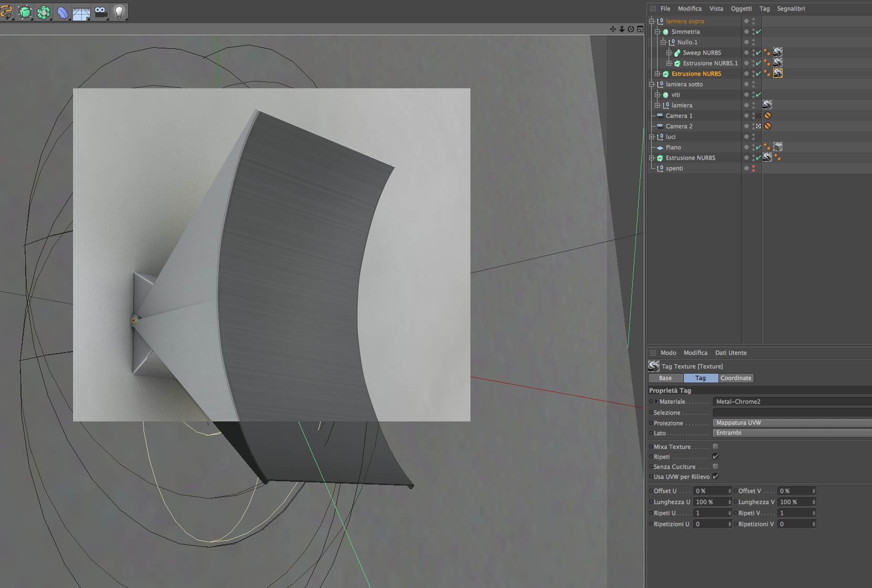Select the material tag on Piano object
This screenshot has width=872, height=588.
pyautogui.click(x=777, y=147)
